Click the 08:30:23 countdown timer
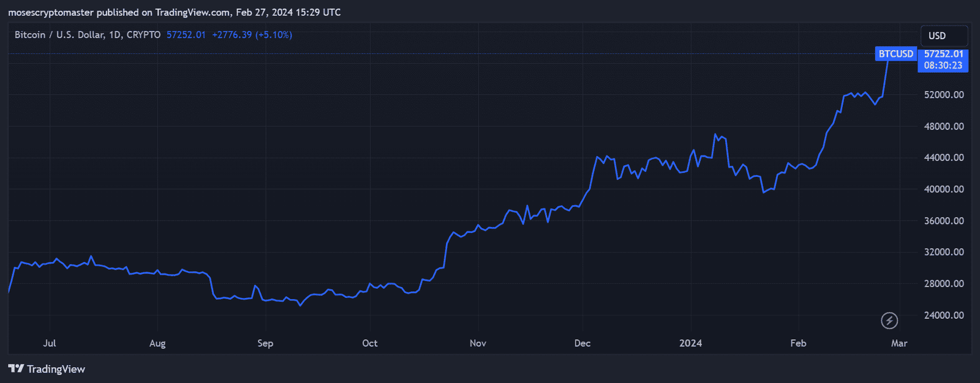Image resolution: width=980 pixels, height=383 pixels. [x=943, y=65]
